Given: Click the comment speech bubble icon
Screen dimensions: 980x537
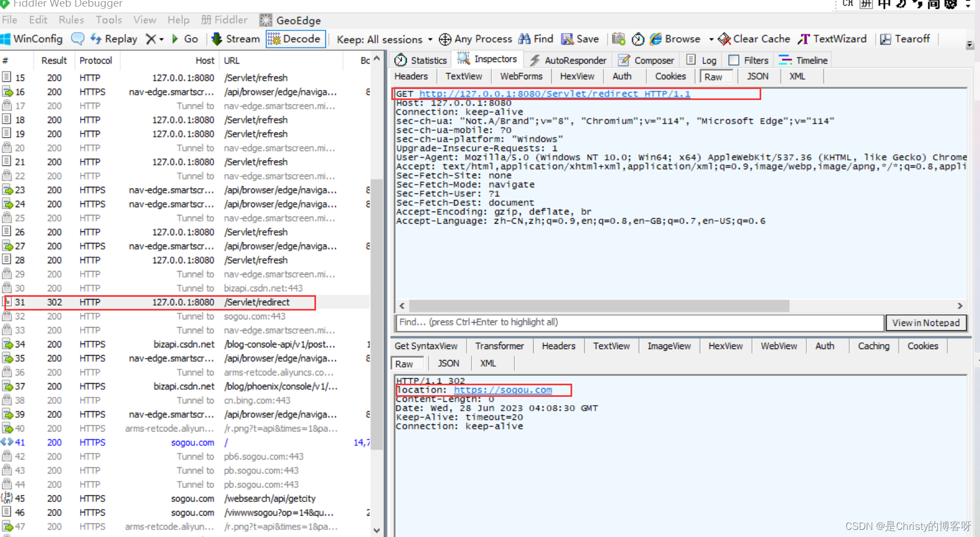Looking at the screenshot, I should 78,39.
